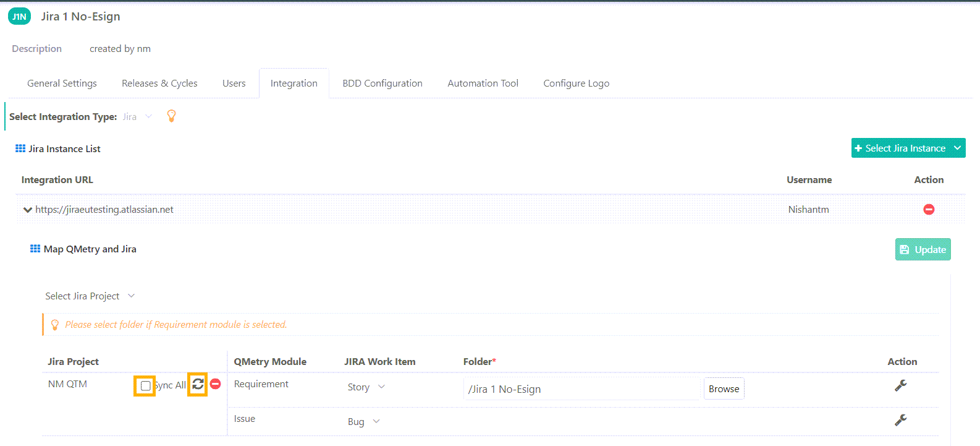Click the Update button
This screenshot has width=980, height=446.
pos(923,249)
